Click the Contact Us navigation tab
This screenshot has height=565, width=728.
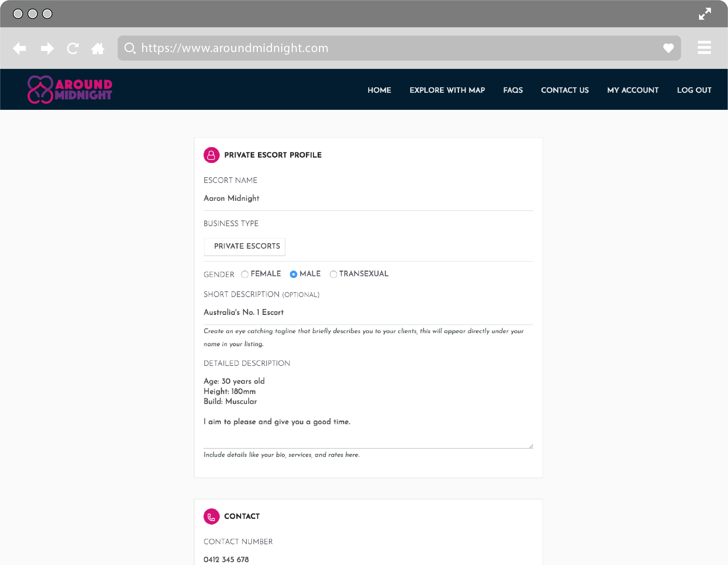click(x=565, y=90)
